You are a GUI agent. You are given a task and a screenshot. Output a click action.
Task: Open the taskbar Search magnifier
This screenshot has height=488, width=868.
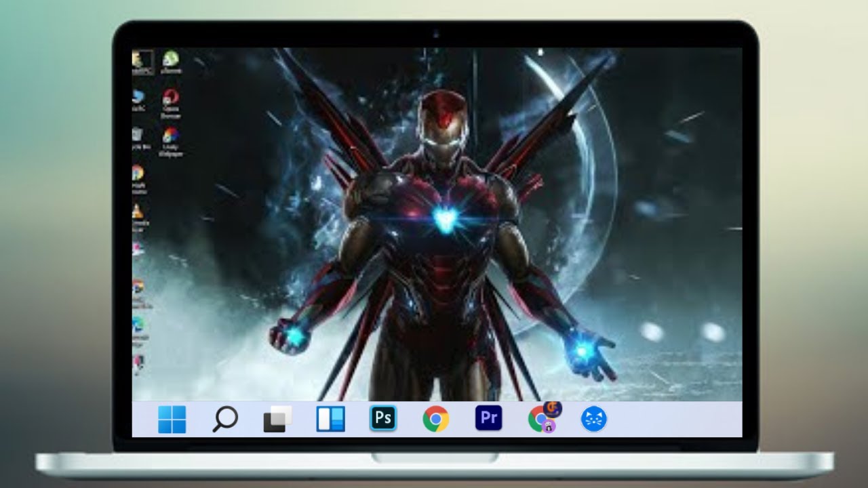pyautogui.click(x=224, y=420)
